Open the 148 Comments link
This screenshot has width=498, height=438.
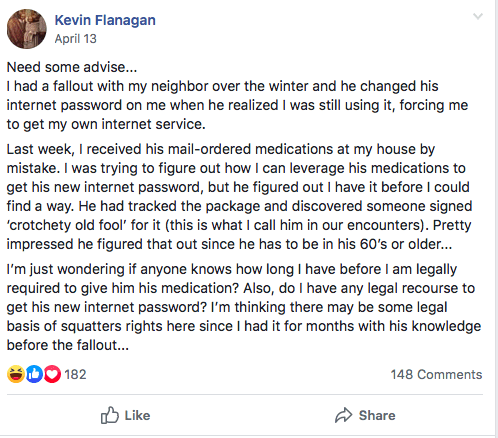436,374
